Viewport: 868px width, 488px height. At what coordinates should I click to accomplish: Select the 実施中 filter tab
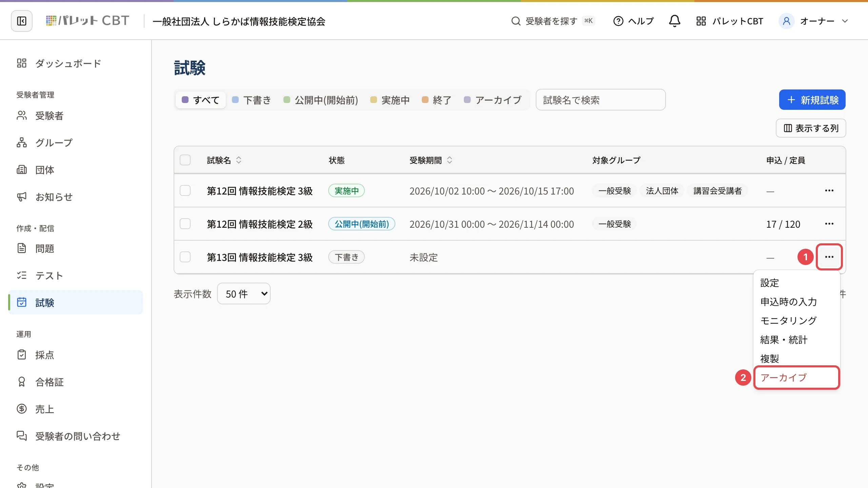coord(390,100)
